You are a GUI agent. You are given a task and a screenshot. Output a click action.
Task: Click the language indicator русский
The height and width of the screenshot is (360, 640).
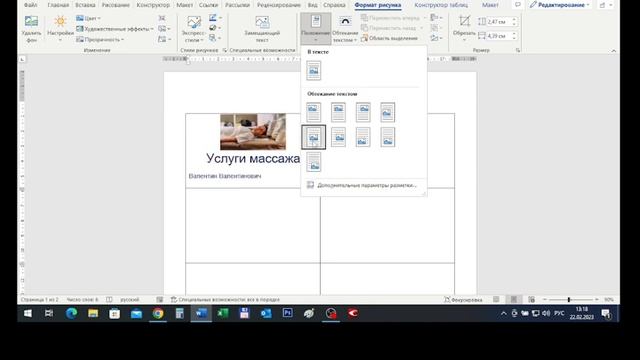point(130,300)
